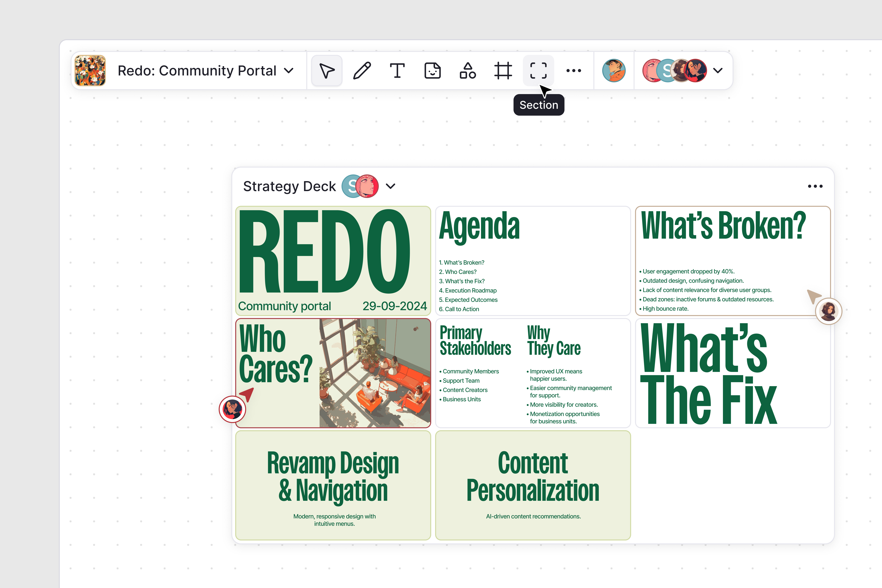
Task: Select the Text tool
Action: [x=397, y=71]
